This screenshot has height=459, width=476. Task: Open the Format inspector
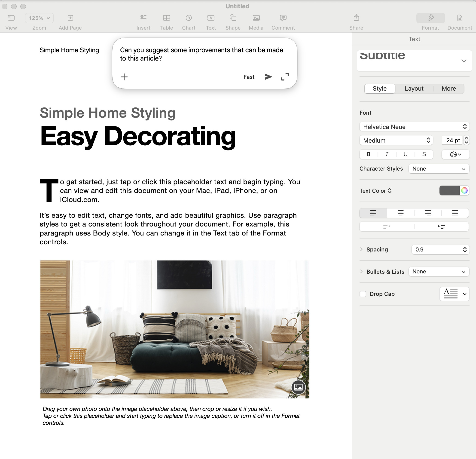(x=430, y=21)
